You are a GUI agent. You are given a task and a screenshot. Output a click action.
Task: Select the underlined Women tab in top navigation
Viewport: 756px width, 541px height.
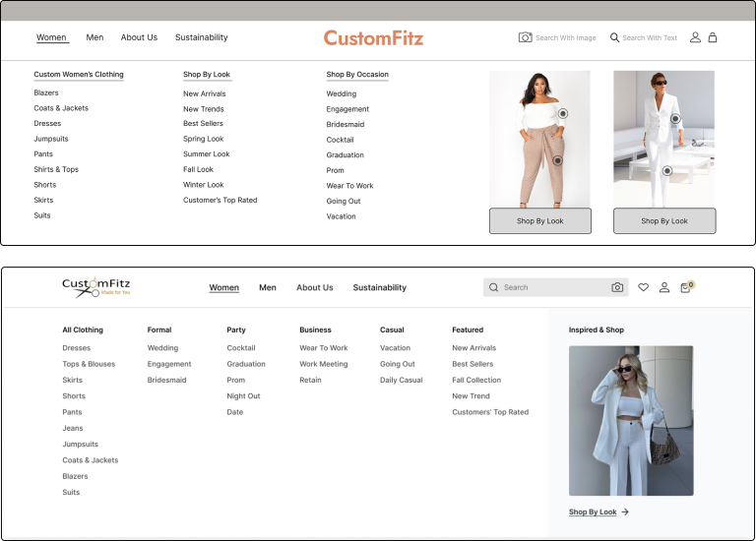click(51, 37)
